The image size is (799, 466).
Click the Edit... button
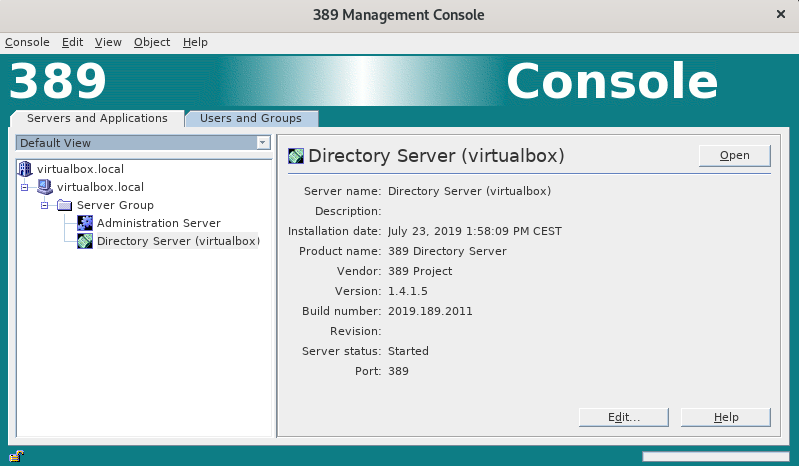point(624,417)
